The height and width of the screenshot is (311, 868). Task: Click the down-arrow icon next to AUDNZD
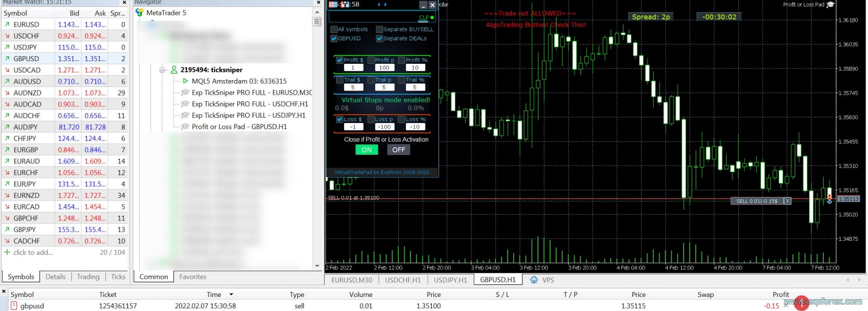pos(7,93)
